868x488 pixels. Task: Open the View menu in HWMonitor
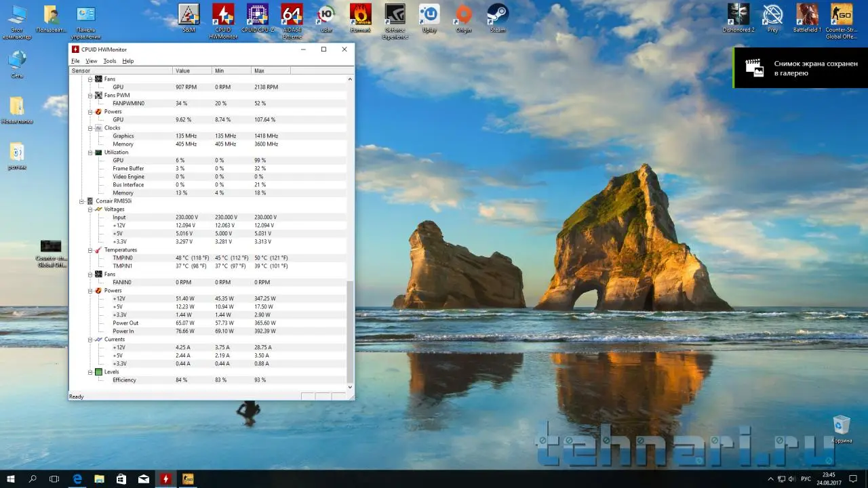click(91, 61)
